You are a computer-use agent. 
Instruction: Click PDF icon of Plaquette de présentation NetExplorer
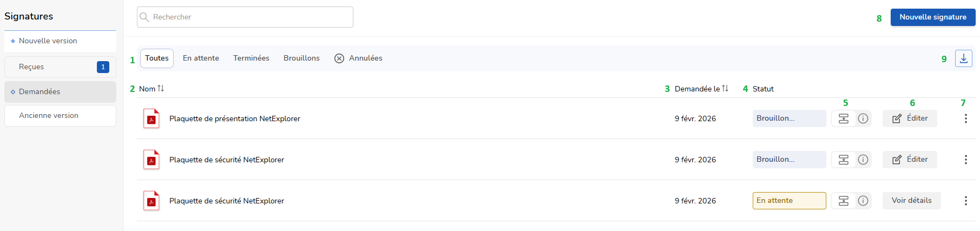[152, 118]
